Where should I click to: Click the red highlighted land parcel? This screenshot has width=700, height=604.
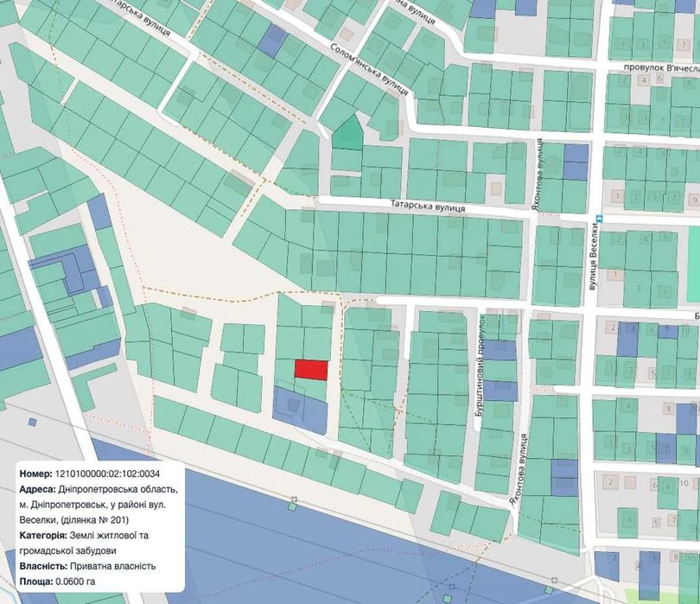pyautogui.click(x=311, y=370)
